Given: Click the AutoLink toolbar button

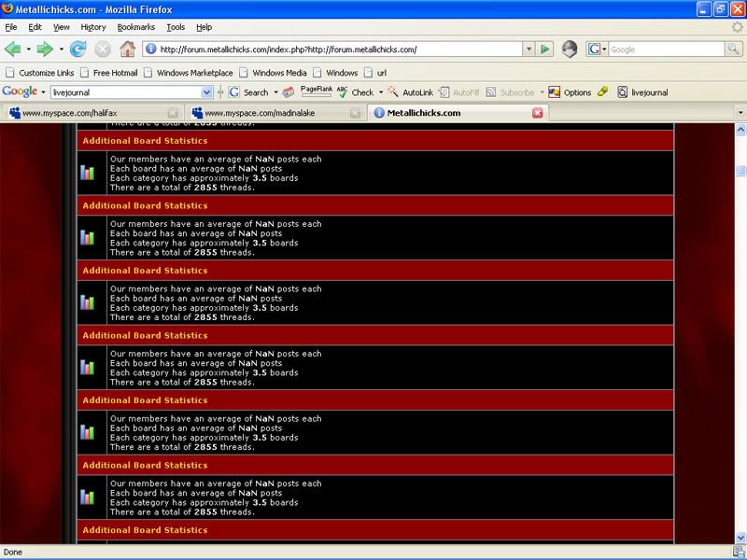Looking at the screenshot, I should [x=411, y=92].
